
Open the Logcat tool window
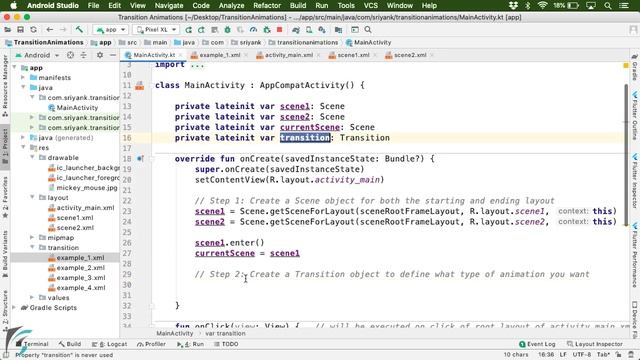click(x=109, y=344)
